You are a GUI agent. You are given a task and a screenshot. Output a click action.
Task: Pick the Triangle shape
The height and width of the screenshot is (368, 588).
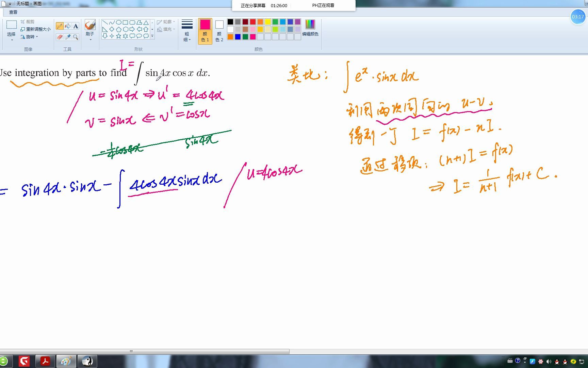[x=146, y=22]
